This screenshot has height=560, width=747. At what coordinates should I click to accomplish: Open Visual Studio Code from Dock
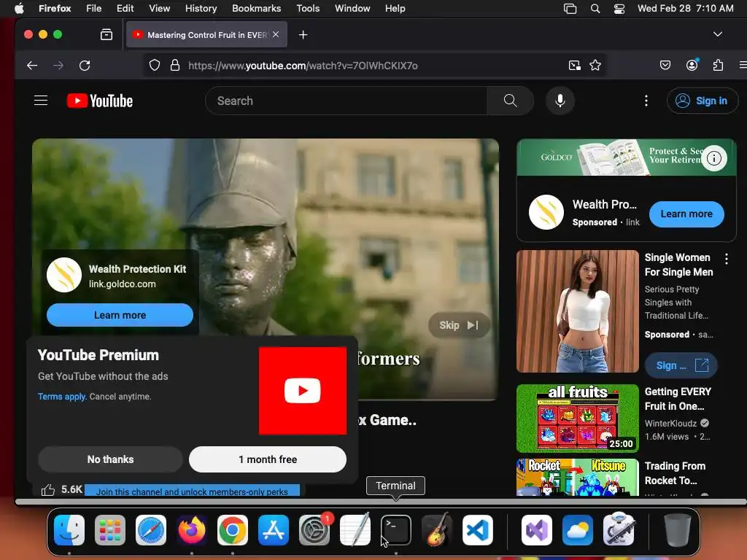477,530
